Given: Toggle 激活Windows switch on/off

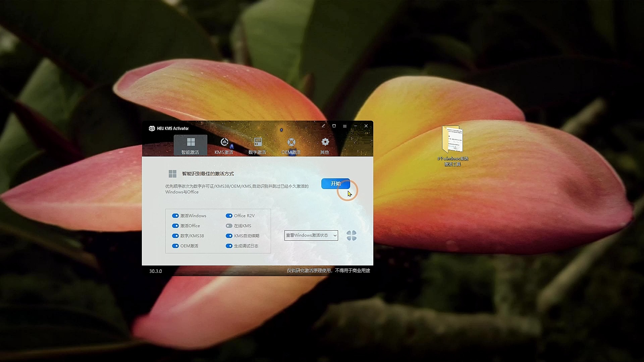Looking at the screenshot, I should [175, 216].
